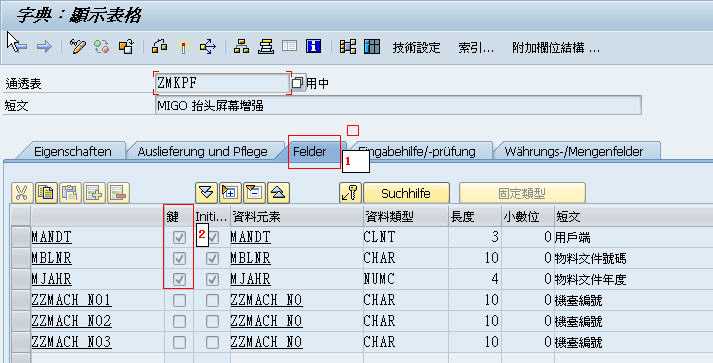713x363 pixels.
Task: Click the collapse include minus icon
Action: point(255,193)
